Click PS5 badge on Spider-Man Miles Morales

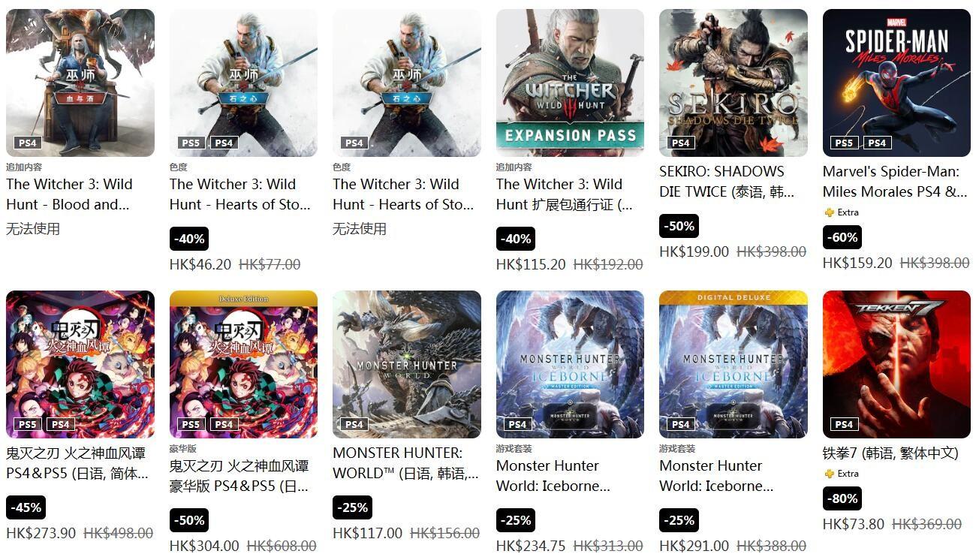point(845,143)
